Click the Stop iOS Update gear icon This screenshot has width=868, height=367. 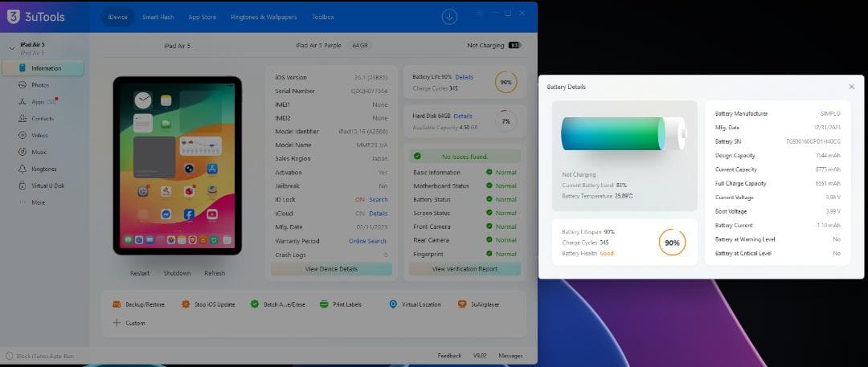pyautogui.click(x=186, y=304)
